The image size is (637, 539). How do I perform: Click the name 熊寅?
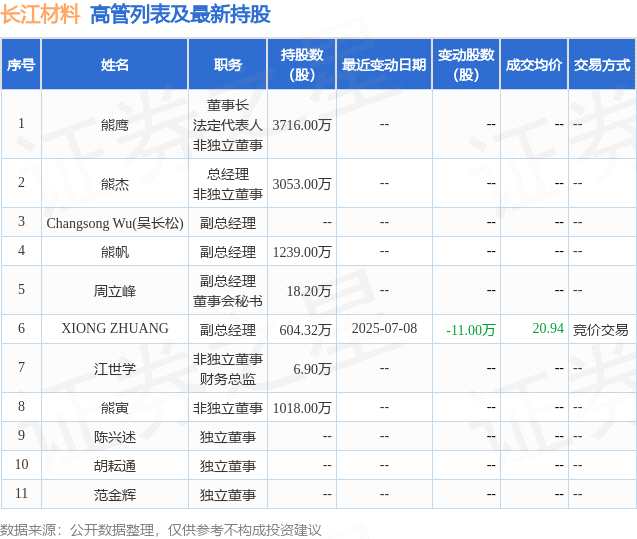pyautogui.click(x=115, y=408)
